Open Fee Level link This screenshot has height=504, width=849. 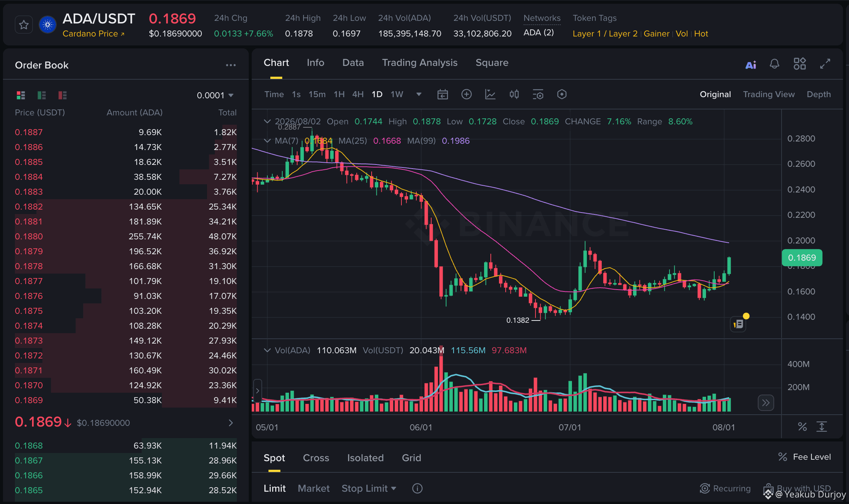805,457
